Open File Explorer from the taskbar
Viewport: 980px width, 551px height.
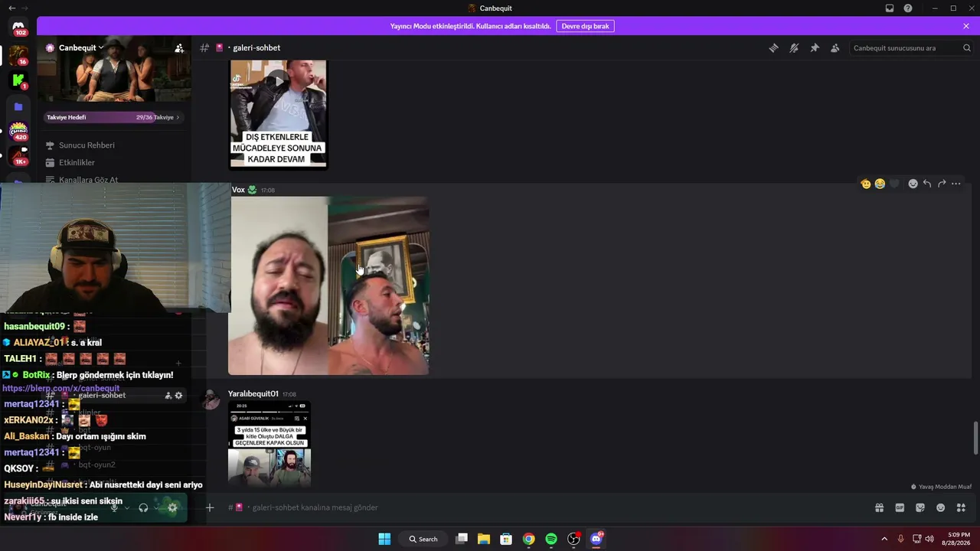click(484, 539)
